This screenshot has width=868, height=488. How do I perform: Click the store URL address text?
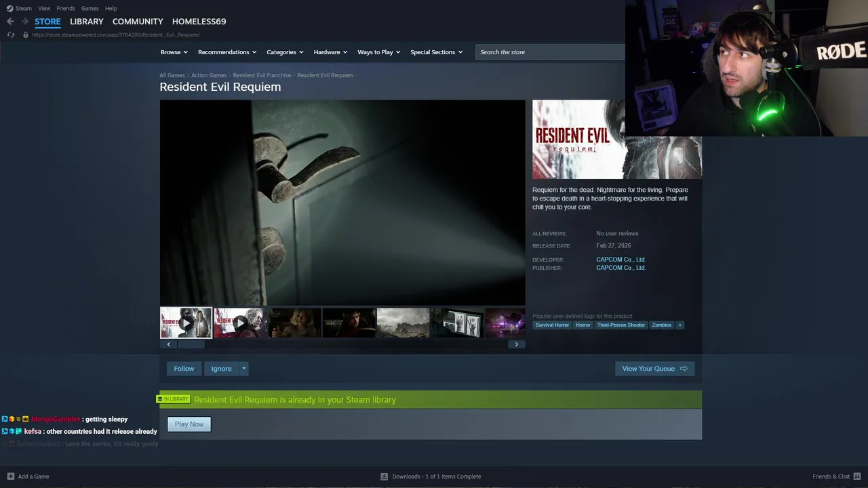coord(116,35)
